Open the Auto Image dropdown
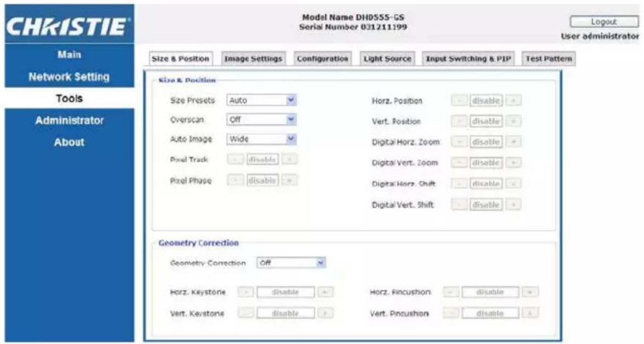 pyautogui.click(x=261, y=139)
